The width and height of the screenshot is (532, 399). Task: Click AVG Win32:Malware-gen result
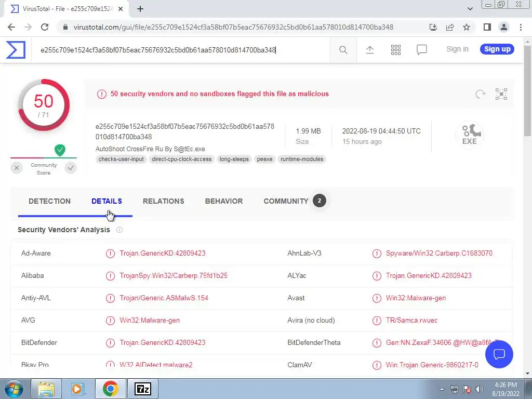coord(150,320)
